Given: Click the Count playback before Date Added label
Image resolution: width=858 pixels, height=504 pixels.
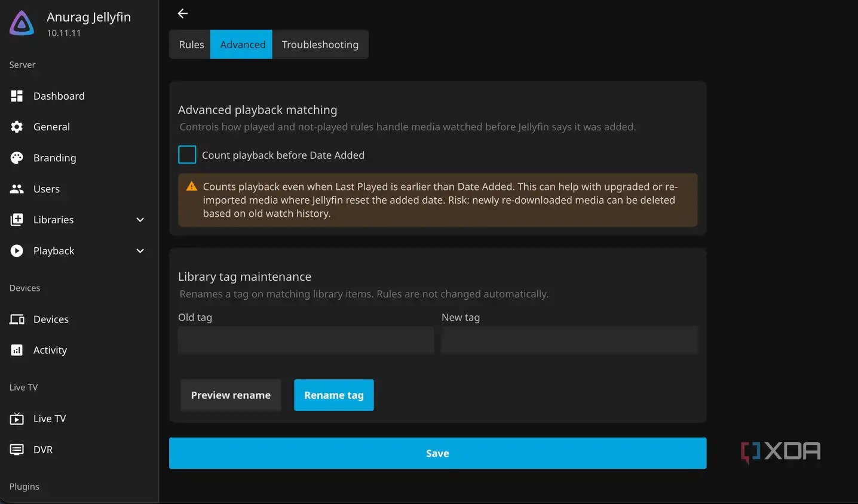Looking at the screenshot, I should [x=283, y=155].
